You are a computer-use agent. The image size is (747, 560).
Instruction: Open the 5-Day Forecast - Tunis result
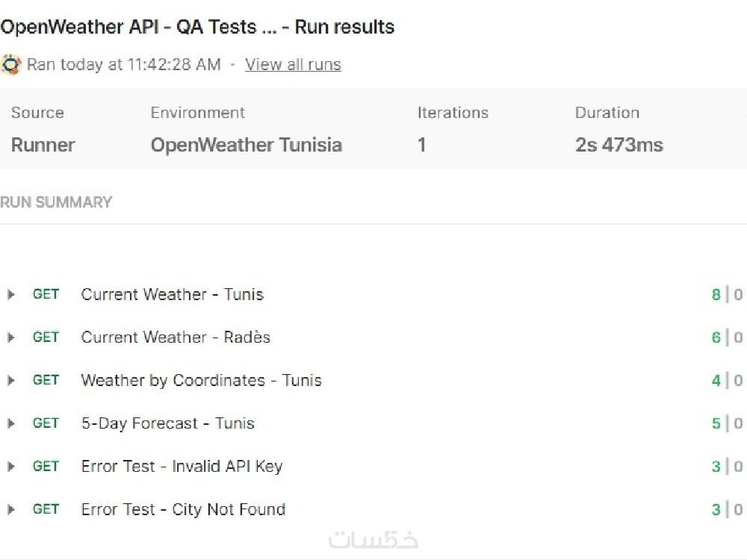point(167,423)
